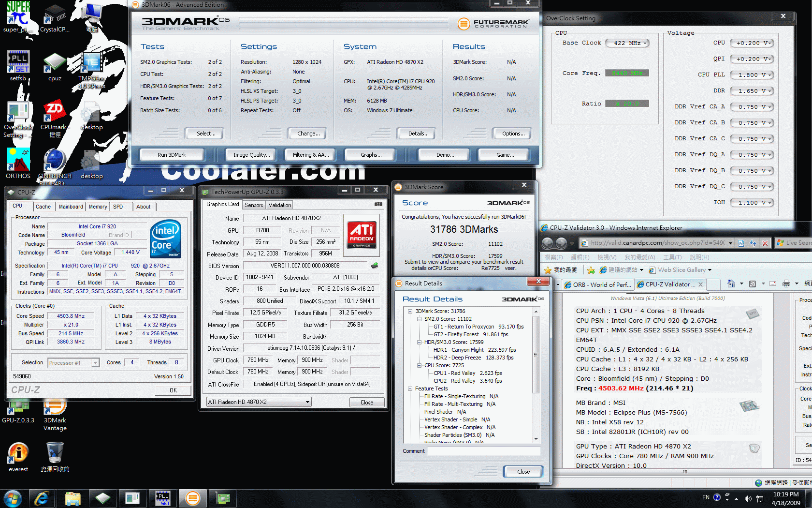
Task: Collapse the Feature Tests tree node
Action: (410, 388)
